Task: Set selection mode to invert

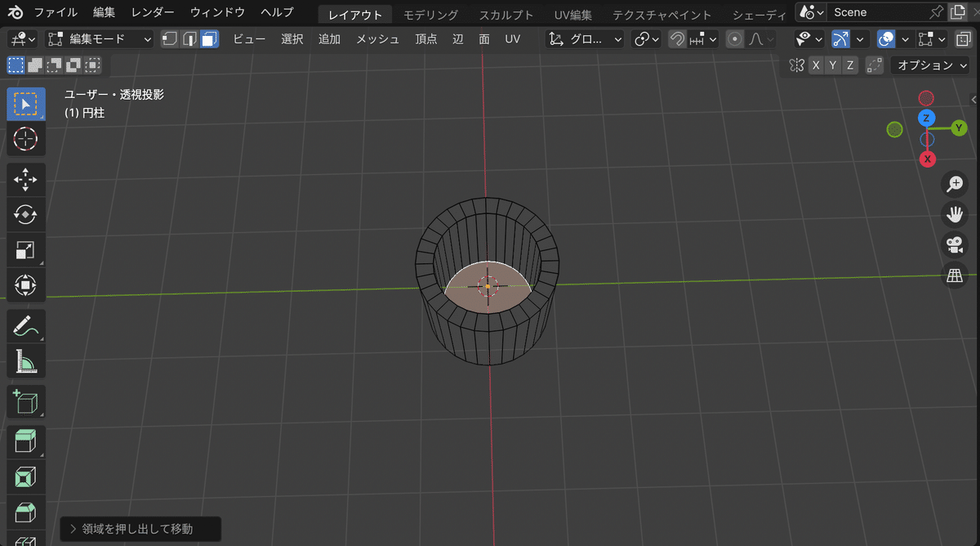Action: tap(74, 65)
